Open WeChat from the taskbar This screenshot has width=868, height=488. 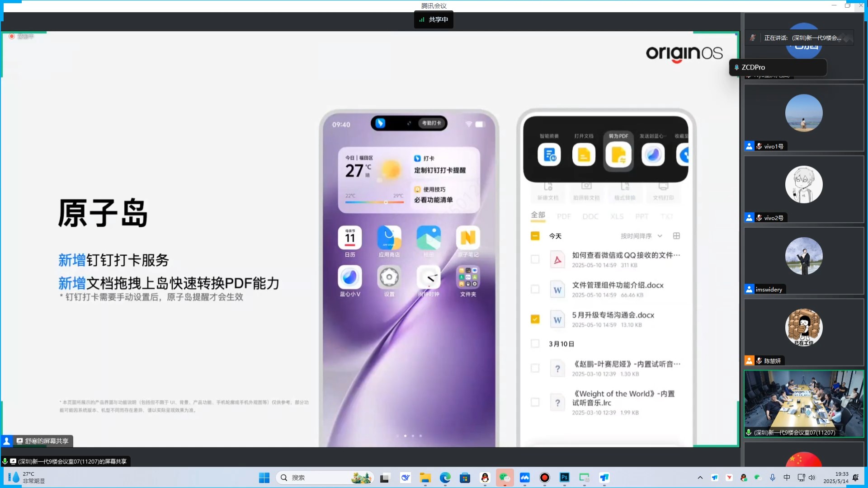coord(505,478)
